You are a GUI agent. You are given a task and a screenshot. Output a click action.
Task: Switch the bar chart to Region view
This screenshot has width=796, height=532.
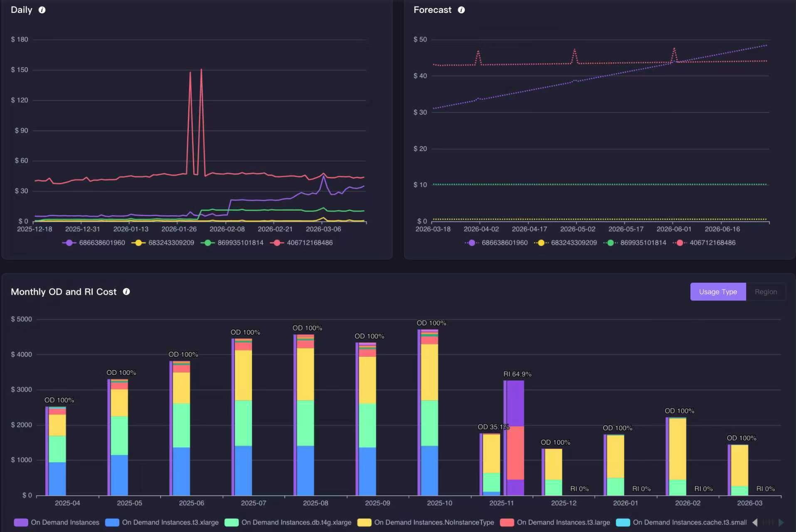tap(766, 291)
